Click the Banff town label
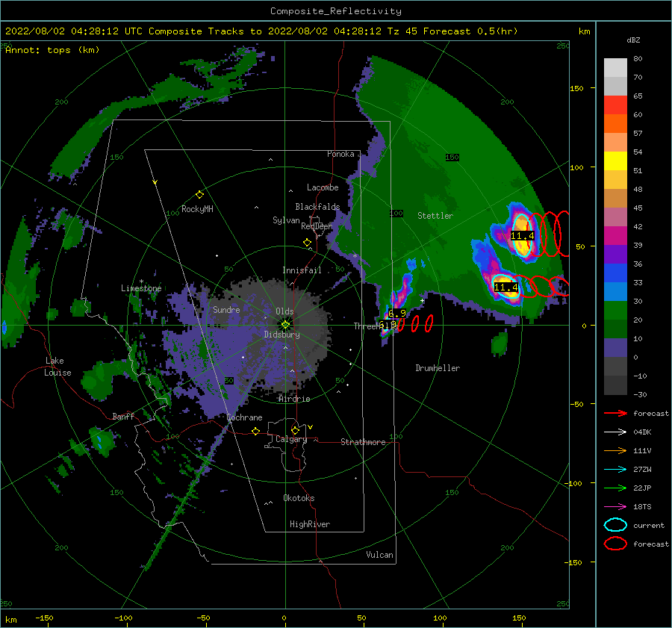The image size is (672, 628). [123, 416]
